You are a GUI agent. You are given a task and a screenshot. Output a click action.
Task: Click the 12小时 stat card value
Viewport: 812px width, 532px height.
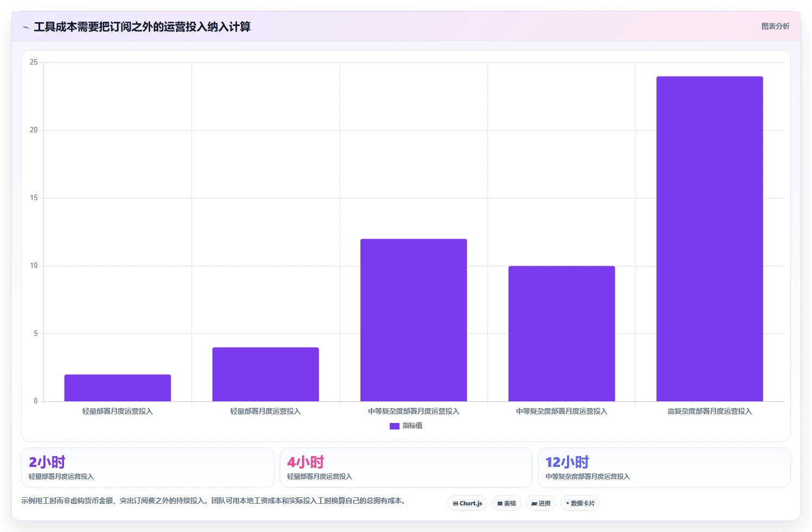click(x=567, y=462)
